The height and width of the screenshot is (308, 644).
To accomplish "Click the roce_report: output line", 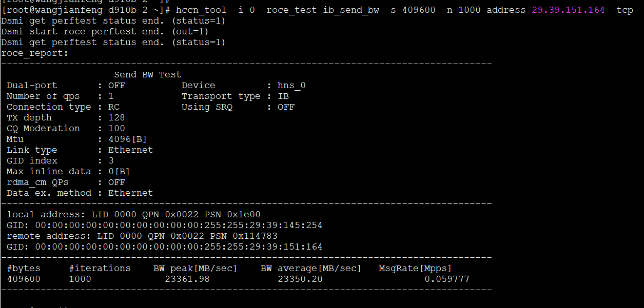I will click(x=35, y=53).
